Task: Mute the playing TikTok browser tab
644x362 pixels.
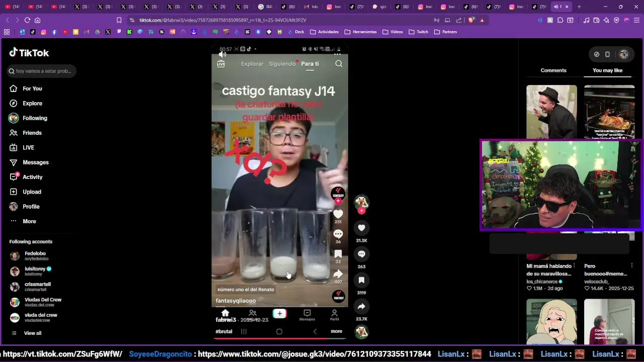Action: [556, 7]
